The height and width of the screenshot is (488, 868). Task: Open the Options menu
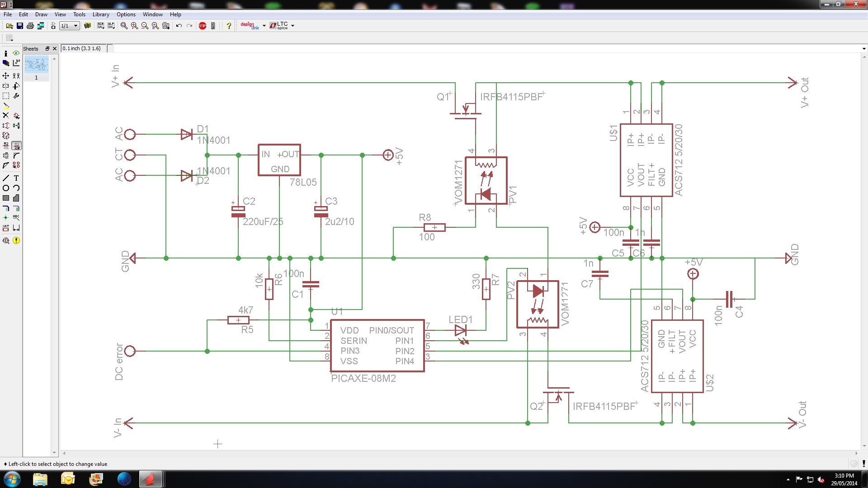(126, 14)
